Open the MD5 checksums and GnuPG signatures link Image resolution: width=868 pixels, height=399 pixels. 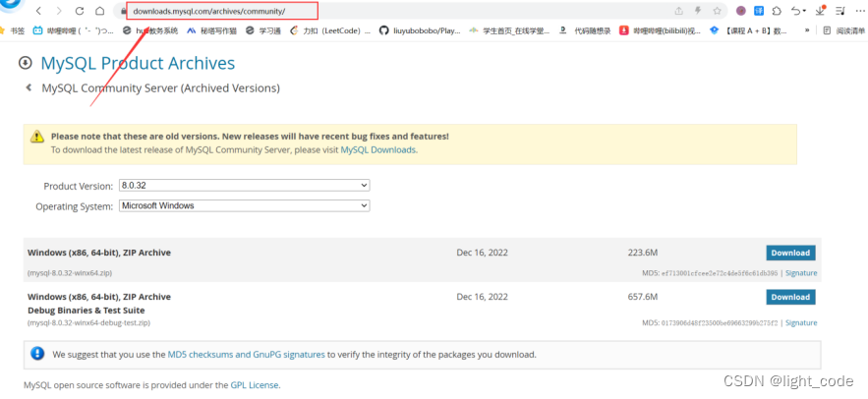pyautogui.click(x=247, y=354)
